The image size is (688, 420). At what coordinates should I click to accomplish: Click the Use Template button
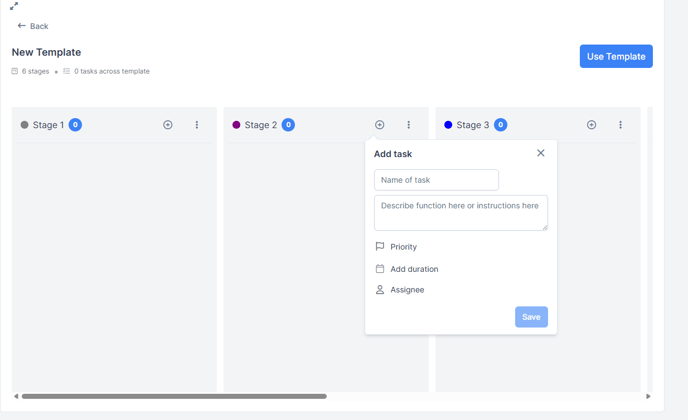(x=616, y=56)
